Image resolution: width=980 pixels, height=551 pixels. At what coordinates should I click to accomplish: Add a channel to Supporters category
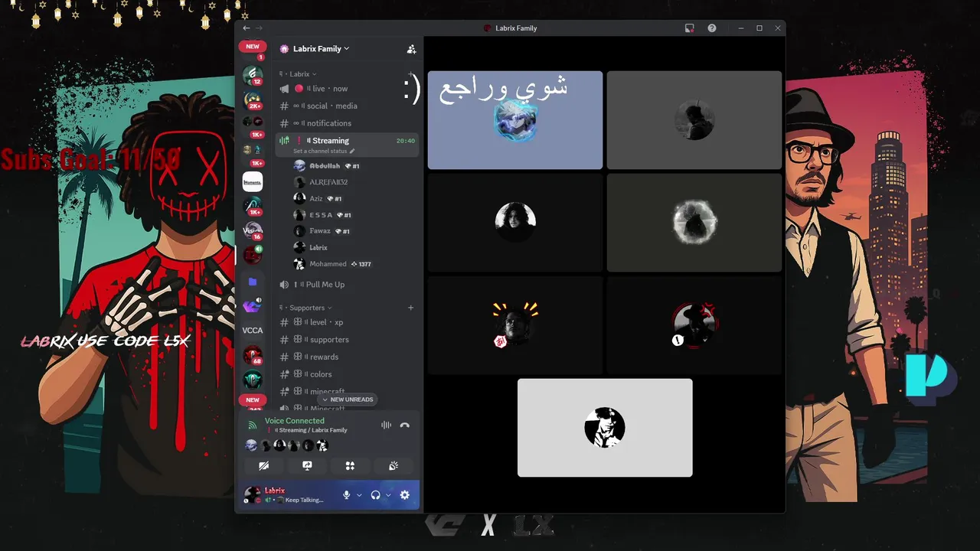pyautogui.click(x=410, y=308)
